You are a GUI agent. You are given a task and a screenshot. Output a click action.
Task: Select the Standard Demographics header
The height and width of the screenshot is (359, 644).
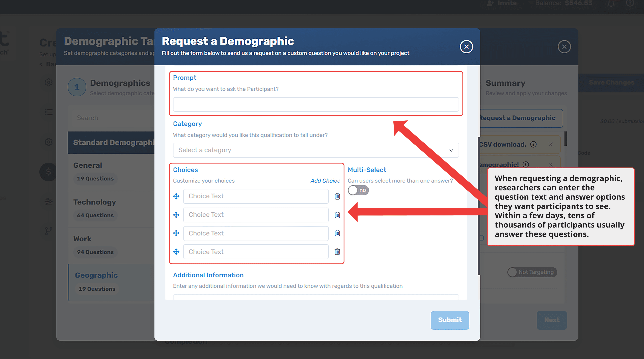coord(111,143)
